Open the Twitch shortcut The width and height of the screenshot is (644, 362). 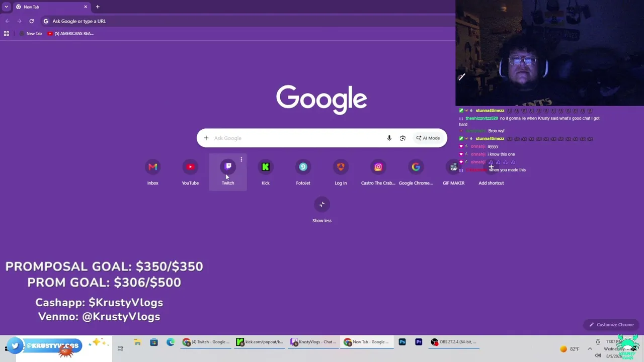click(228, 172)
